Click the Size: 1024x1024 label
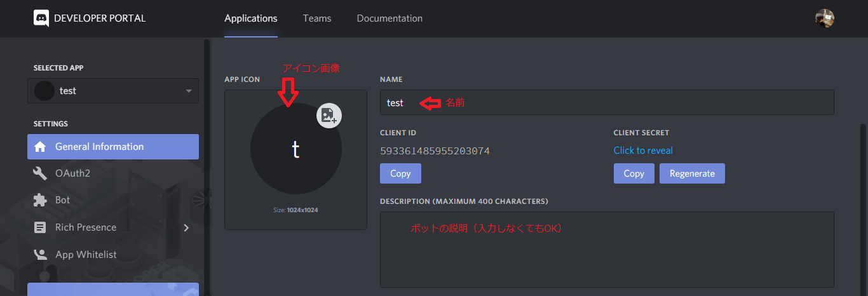Viewport: 868px width, 296px height. (296, 210)
